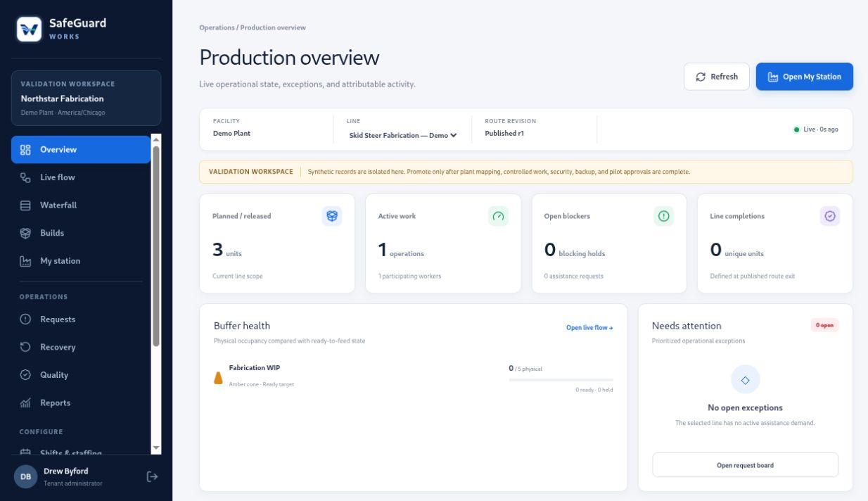
Task: Click the Line selector chevron arrow
Action: click(454, 135)
